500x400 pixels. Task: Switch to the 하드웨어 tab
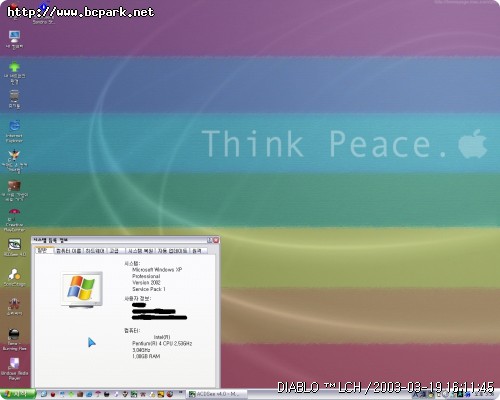coord(95,251)
